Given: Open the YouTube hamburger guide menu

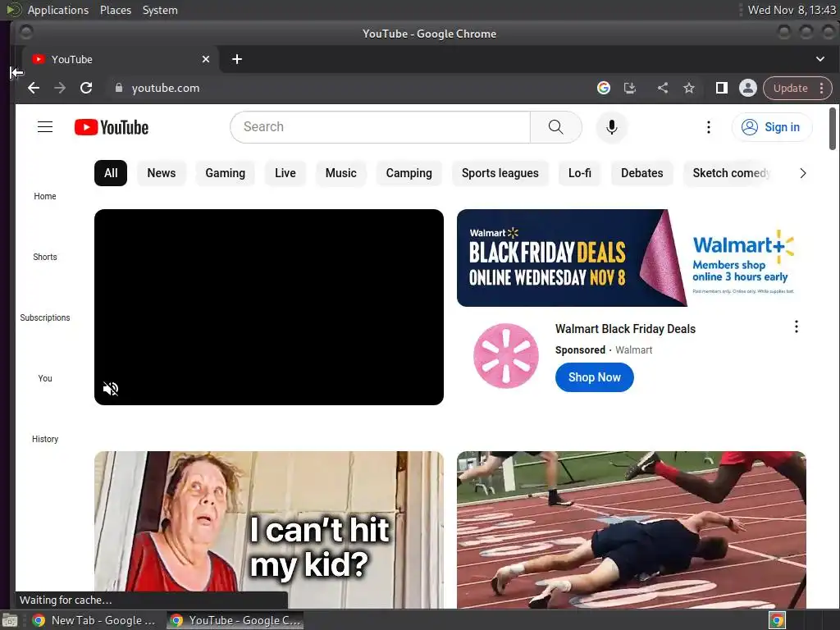Looking at the screenshot, I should (x=45, y=127).
